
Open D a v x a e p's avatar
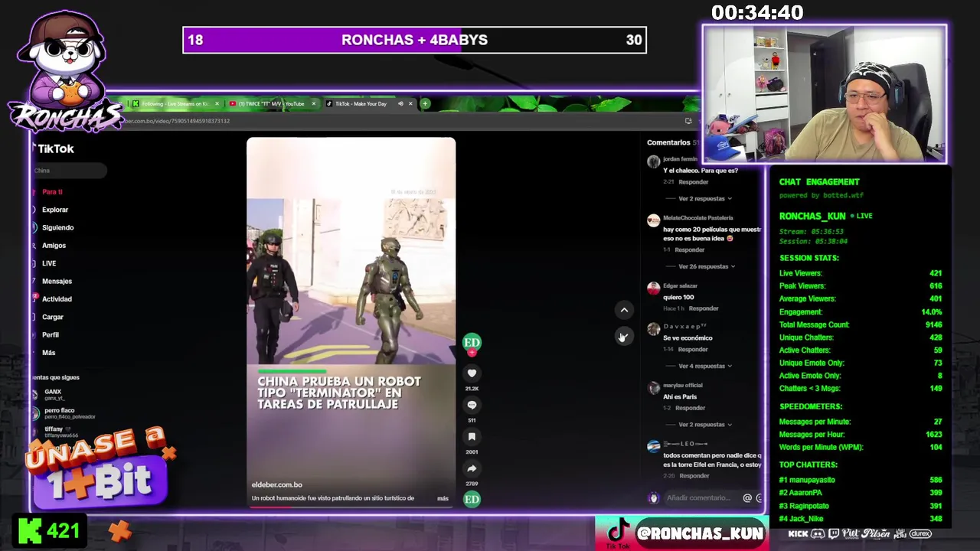point(653,329)
